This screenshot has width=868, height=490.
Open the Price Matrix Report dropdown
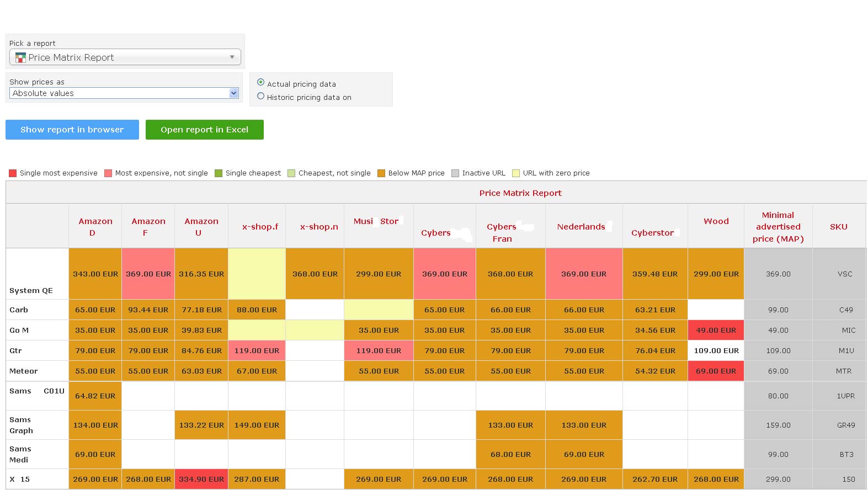[x=125, y=57]
